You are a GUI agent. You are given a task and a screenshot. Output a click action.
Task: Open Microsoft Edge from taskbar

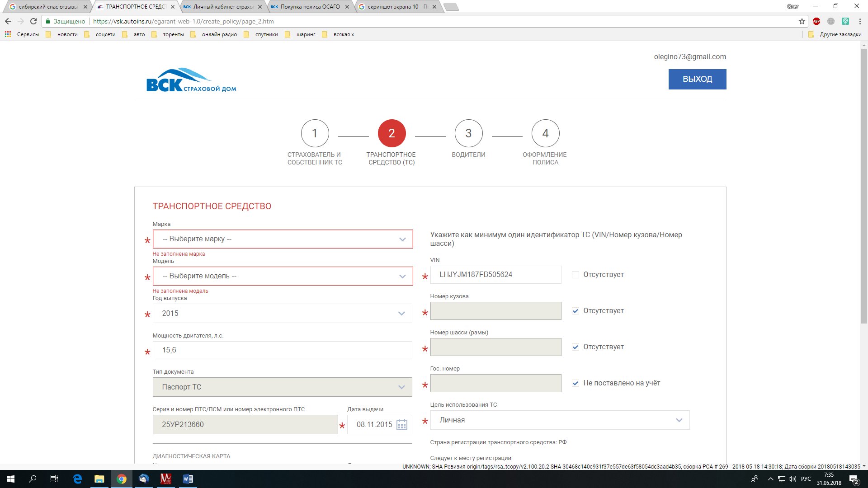coord(77,479)
